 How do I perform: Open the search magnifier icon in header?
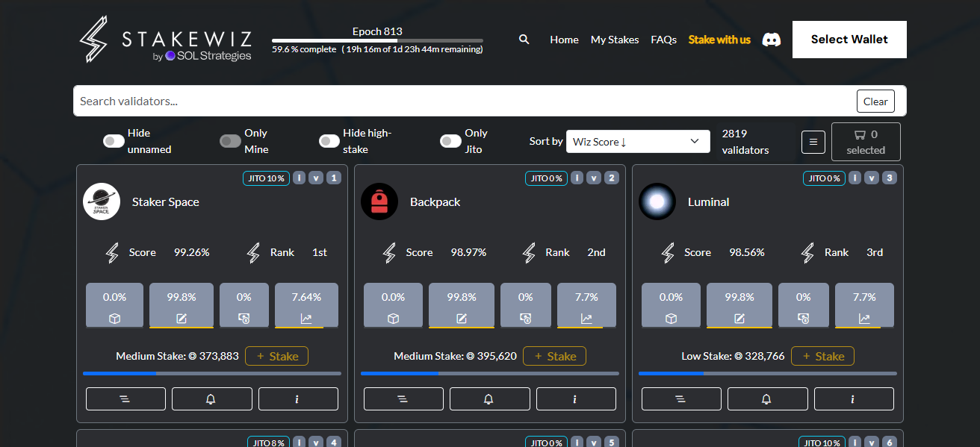[x=524, y=40]
